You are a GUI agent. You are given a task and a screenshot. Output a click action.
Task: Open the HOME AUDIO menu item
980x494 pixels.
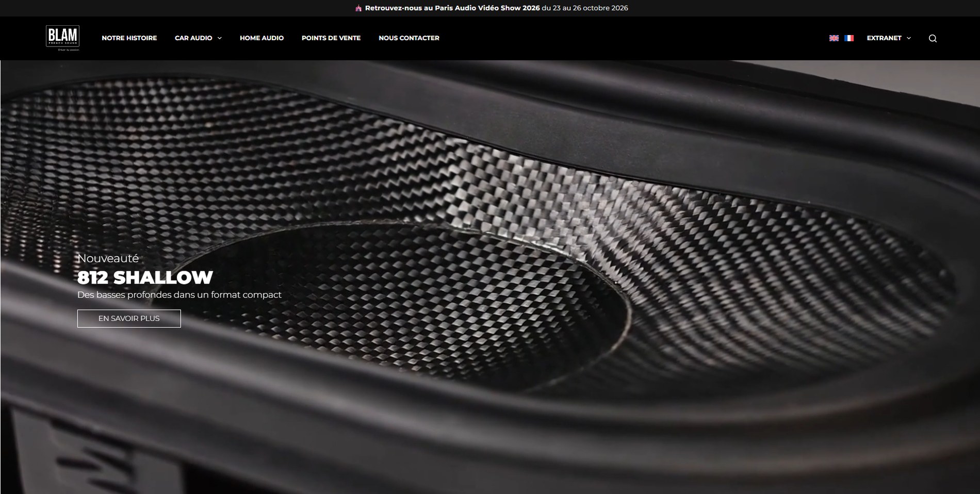tap(262, 38)
